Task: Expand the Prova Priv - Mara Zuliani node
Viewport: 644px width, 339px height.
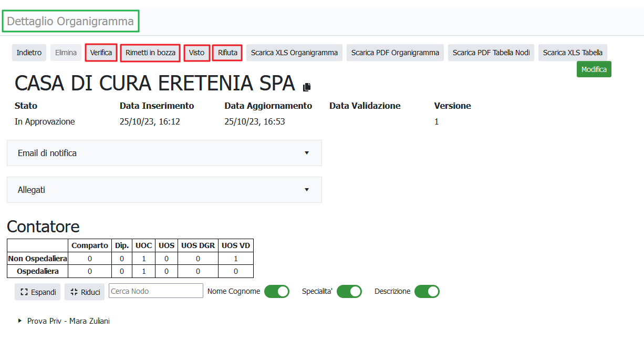Action: [x=20, y=321]
